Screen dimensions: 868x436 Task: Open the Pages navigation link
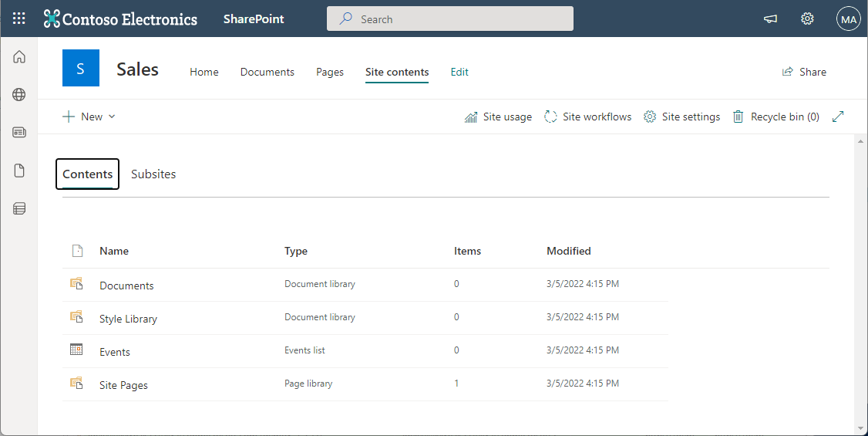[330, 72]
